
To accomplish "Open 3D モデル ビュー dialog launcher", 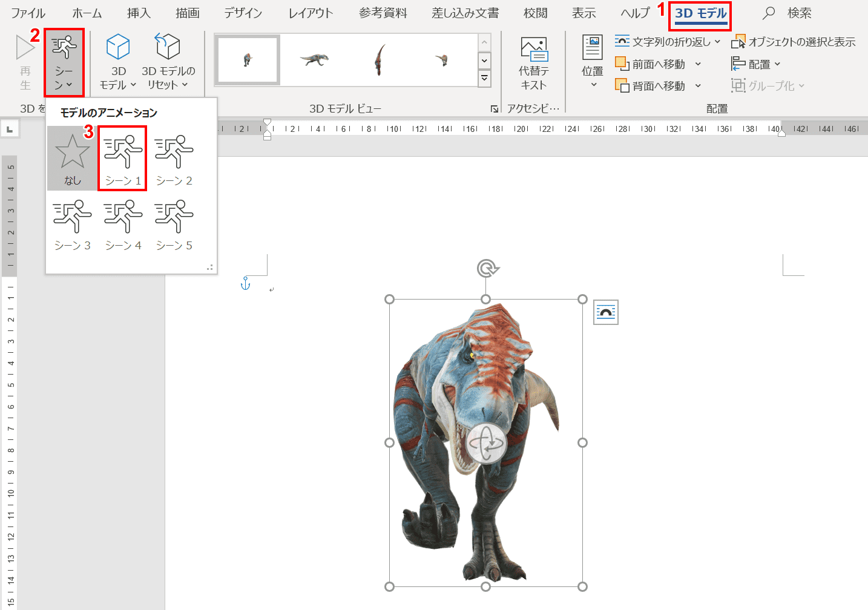I will pos(495,109).
